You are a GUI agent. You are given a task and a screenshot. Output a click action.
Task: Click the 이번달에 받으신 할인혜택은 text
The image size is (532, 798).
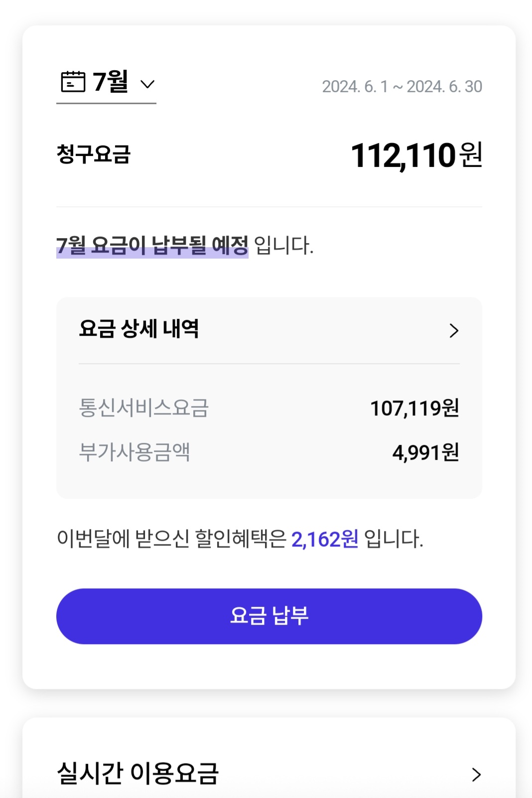click(171, 539)
